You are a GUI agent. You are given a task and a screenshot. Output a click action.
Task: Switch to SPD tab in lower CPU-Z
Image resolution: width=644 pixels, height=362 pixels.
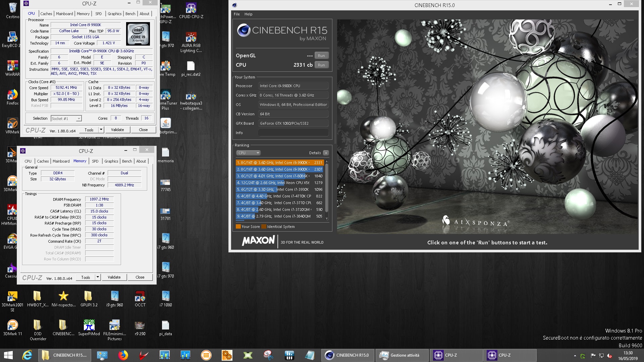[95, 161]
